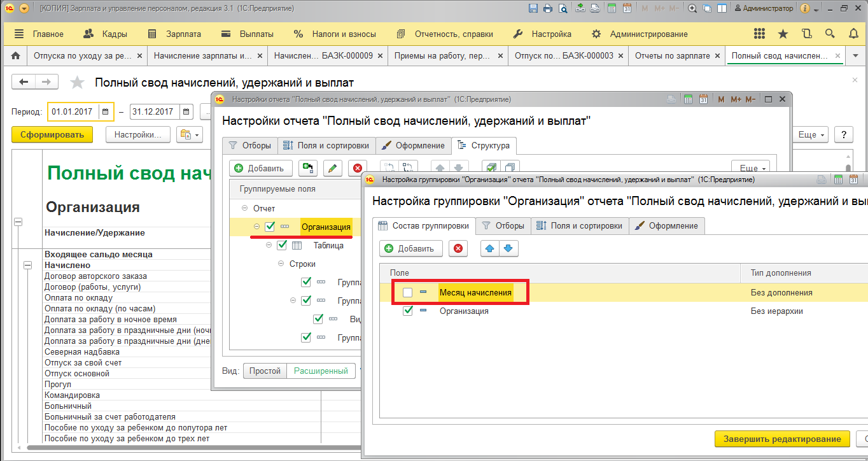Click the period start date field
This screenshot has height=461, width=868.
pyautogui.click(x=73, y=112)
